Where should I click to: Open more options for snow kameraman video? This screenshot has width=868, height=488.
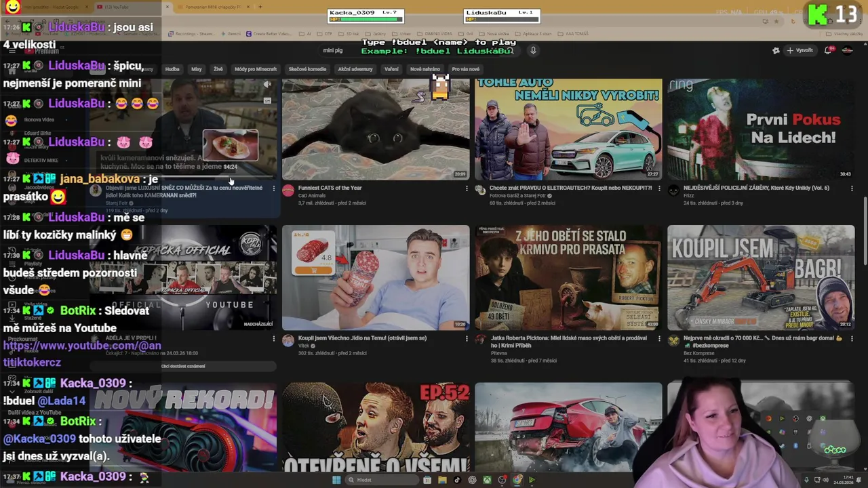click(x=274, y=188)
